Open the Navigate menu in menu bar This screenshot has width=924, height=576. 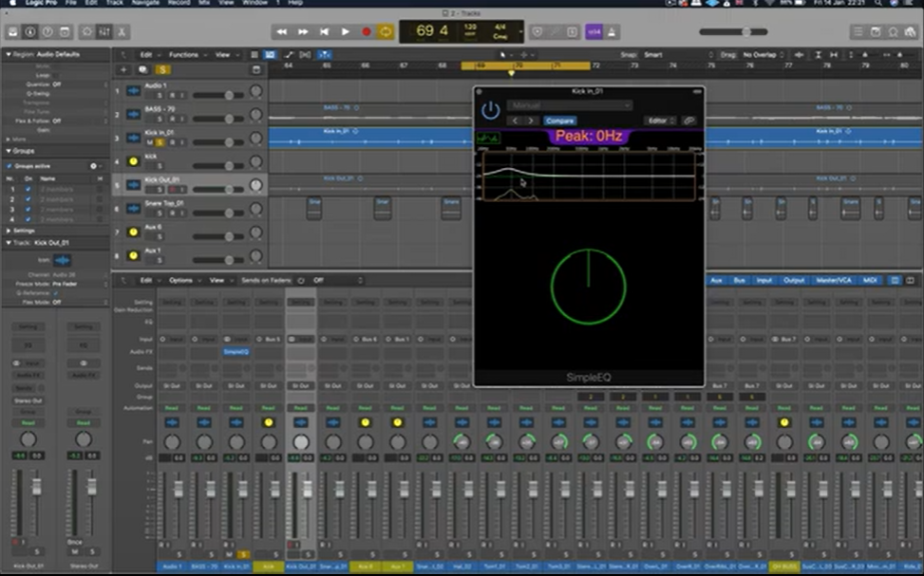pos(146,4)
